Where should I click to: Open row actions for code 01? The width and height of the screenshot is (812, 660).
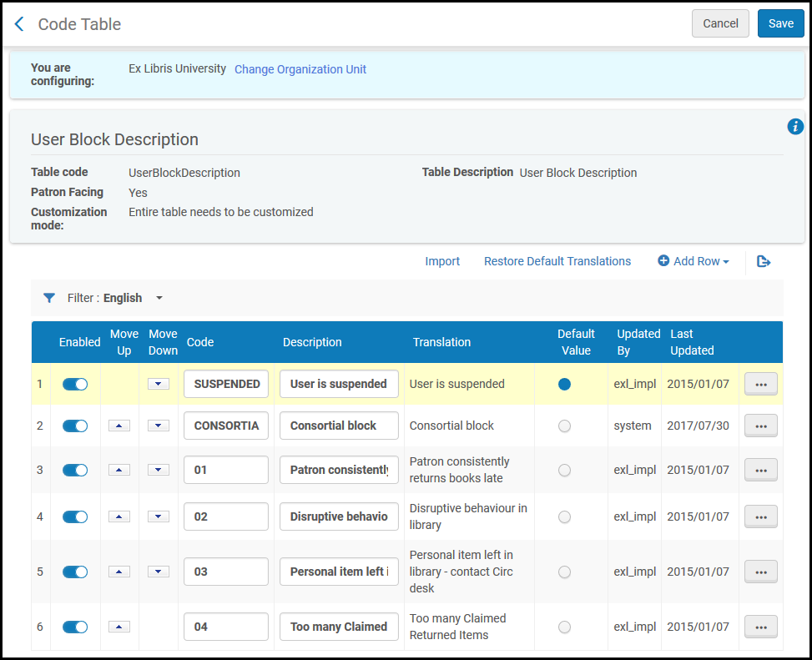tap(761, 470)
